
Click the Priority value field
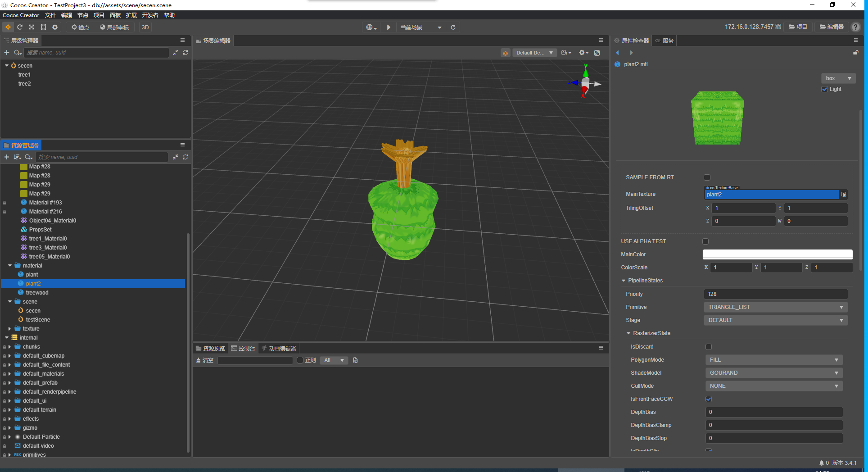click(776, 294)
